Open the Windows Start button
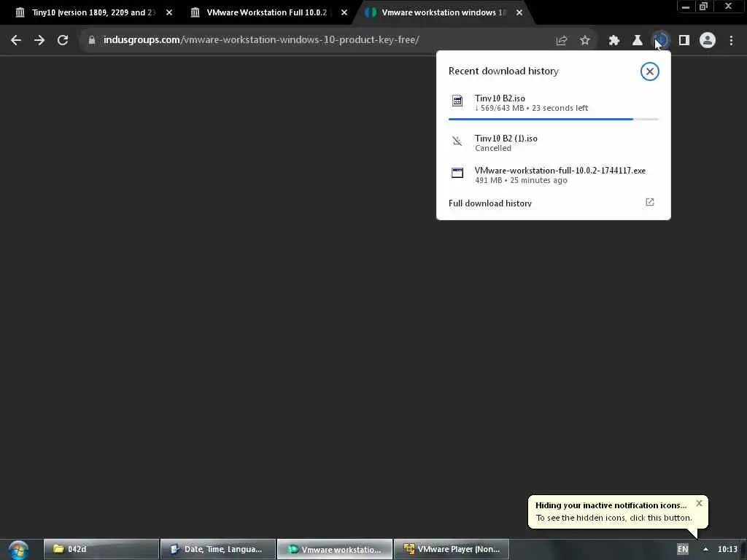The width and height of the screenshot is (747, 560). click(x=18, y=550)
